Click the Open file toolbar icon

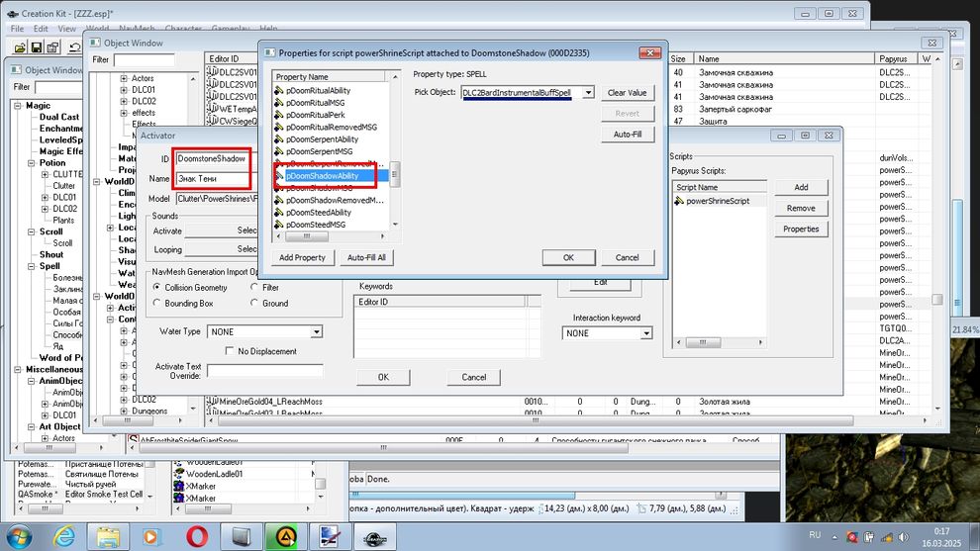(20, 46)
